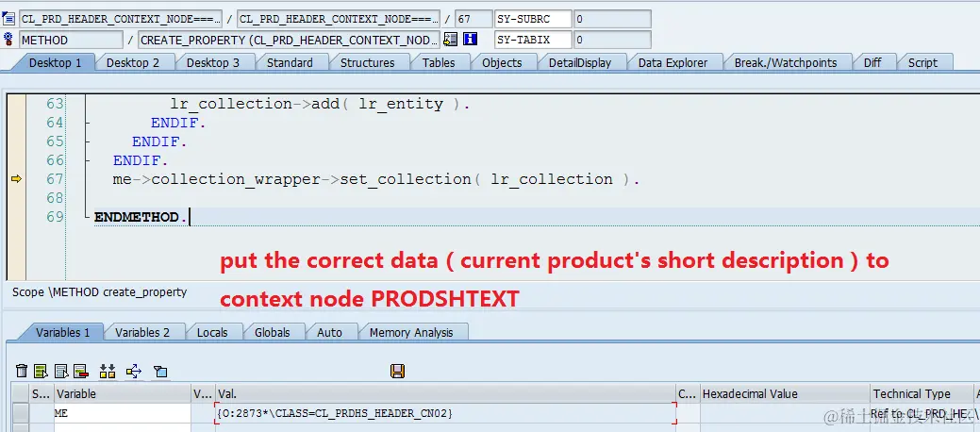
Task: Collapse the ENDIF block at line 65
Action: (x=86, y=141)
